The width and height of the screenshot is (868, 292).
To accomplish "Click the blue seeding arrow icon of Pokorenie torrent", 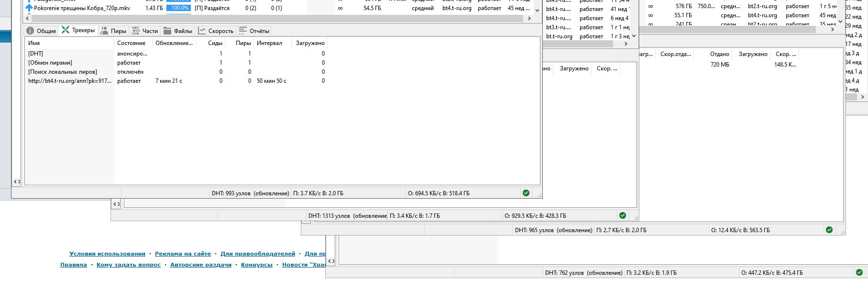I will (29, 8).
